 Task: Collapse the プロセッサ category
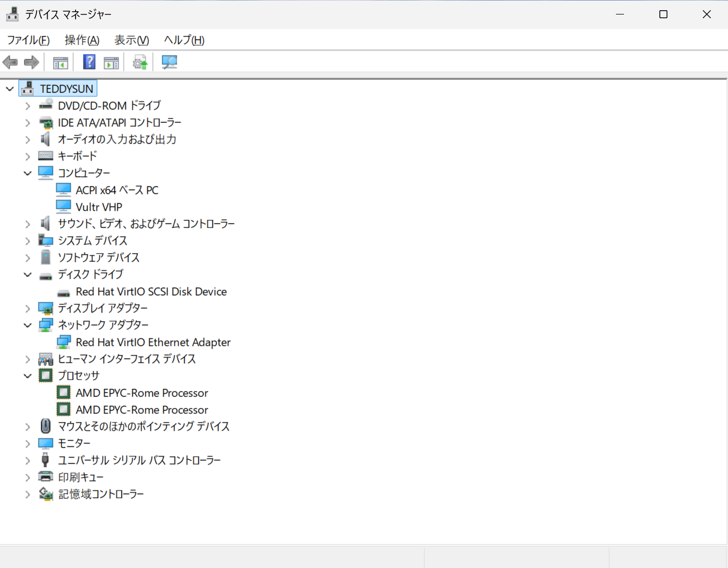click(27, 376)
